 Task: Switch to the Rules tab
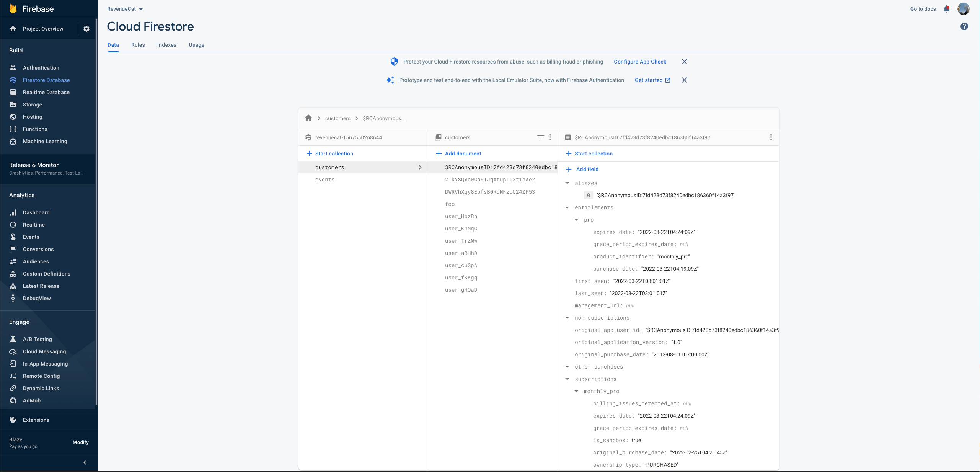coord(138,45)
